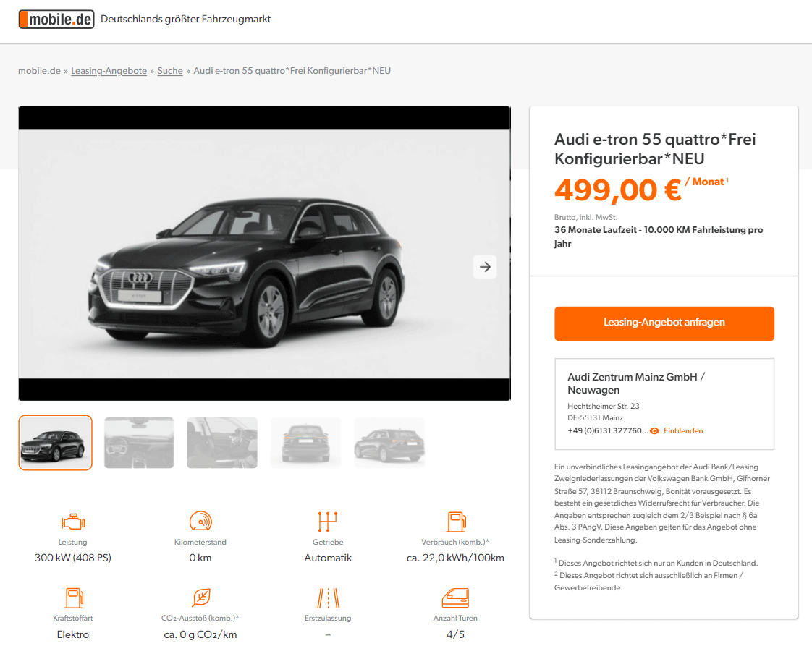This screenshot has width=812, height=646.
Task: Click the Leistung engine icon
Action: (x=73, y=522)
